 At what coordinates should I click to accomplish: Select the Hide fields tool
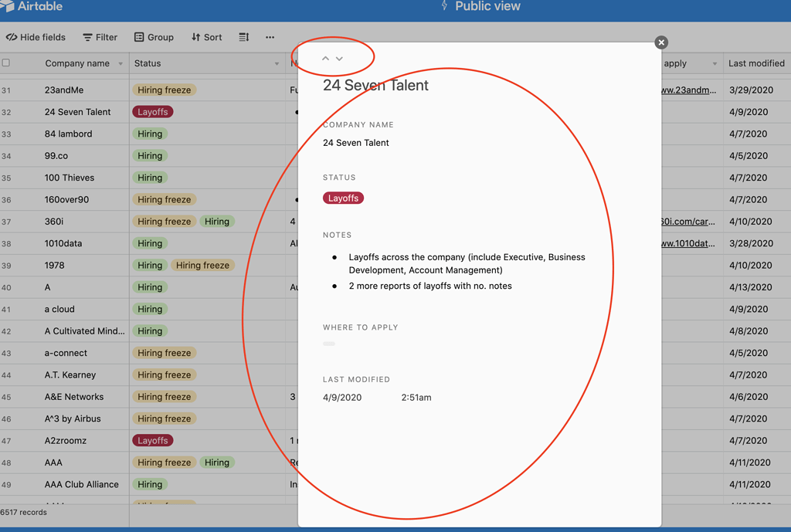(x=36, y=37)
